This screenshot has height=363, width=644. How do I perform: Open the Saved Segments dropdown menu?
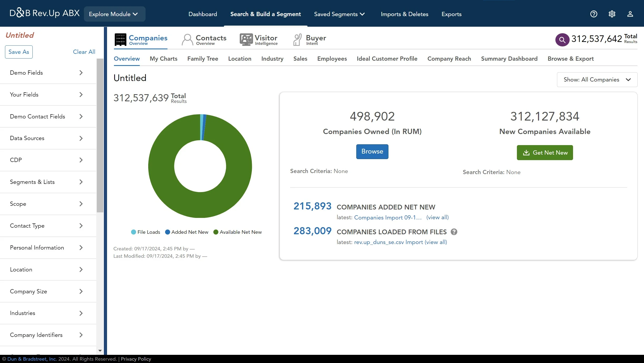click(x=339, y=14)
